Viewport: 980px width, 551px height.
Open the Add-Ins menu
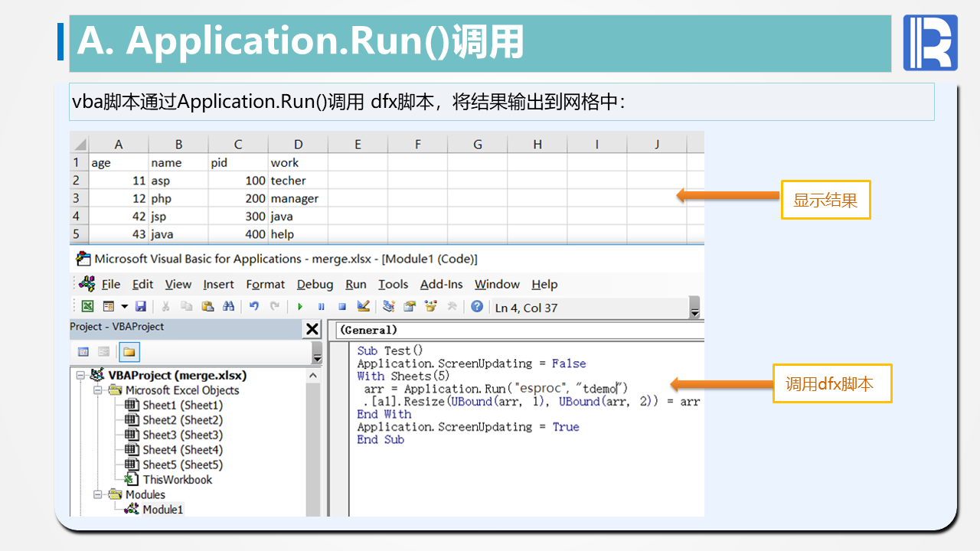441,285
